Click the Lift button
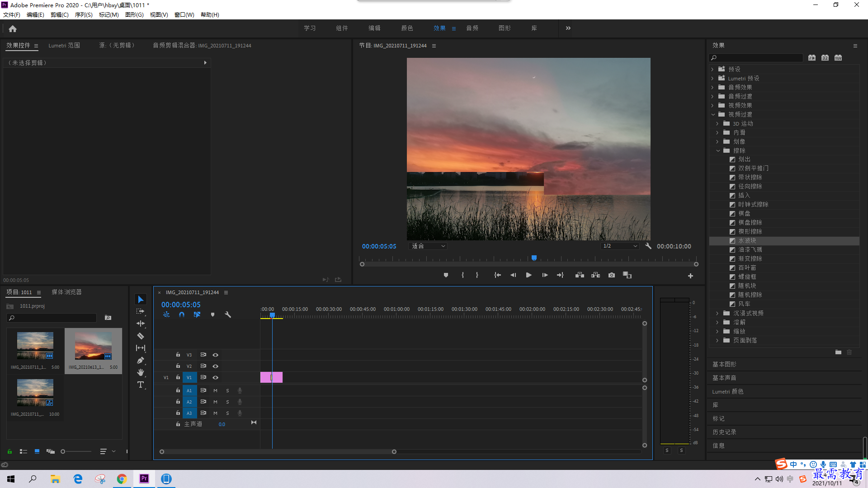The image size is (868, 488). 580,275
